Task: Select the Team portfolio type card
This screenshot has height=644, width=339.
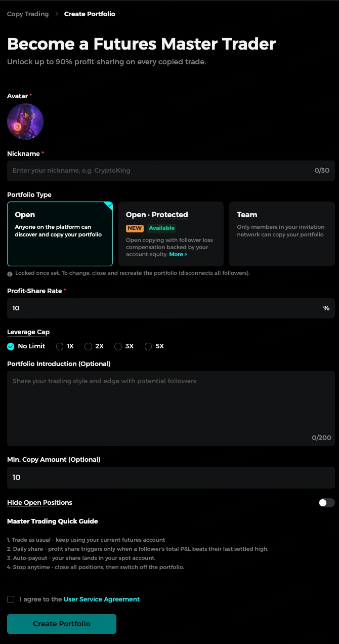Action: [282, 234]
